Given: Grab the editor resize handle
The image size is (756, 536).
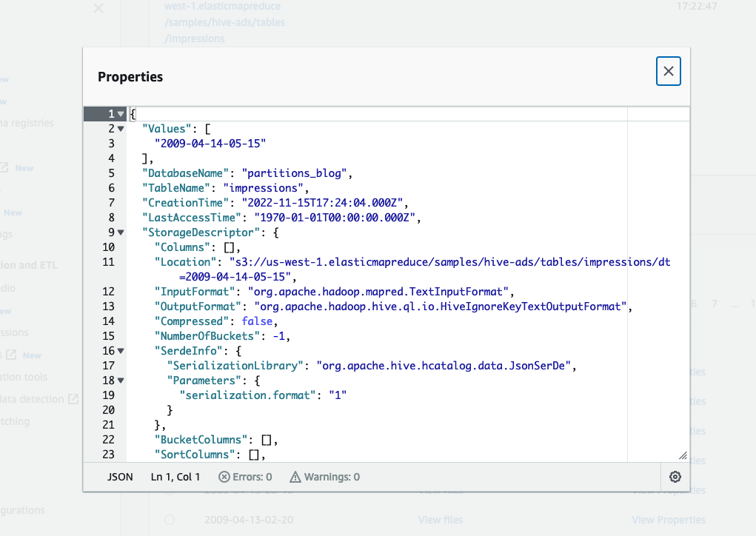Looking at the screenshot, I should click(683, 455).
